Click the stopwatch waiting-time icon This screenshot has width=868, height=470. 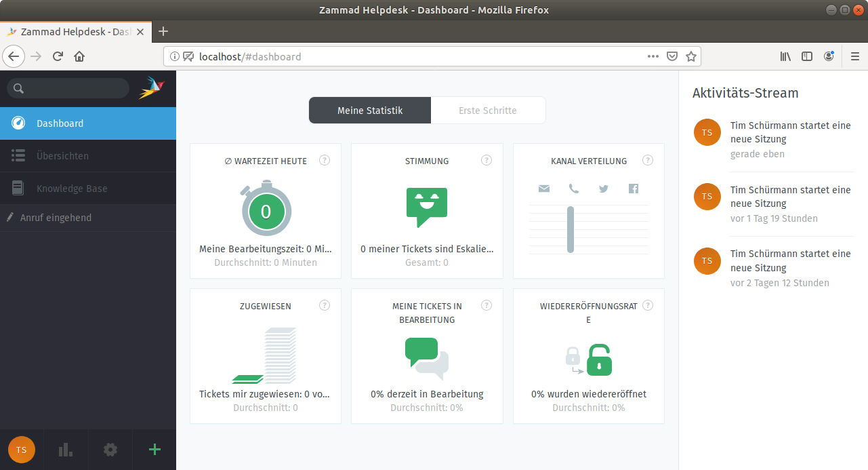(266, 208)
